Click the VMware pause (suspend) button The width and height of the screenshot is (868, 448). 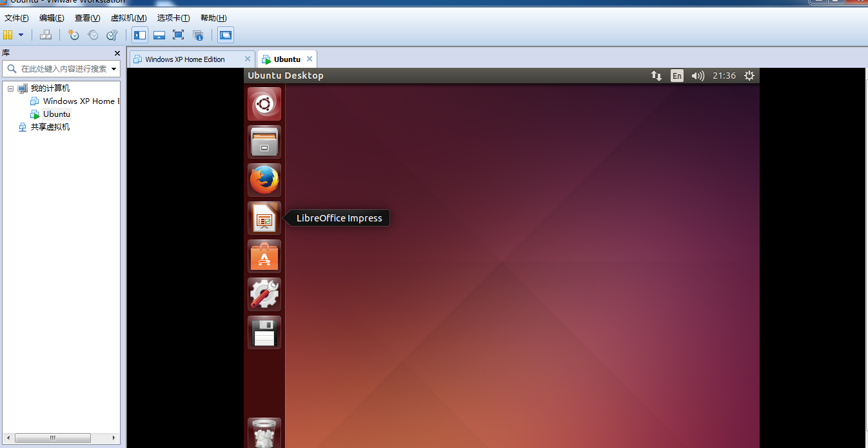(x=8, y=35)
